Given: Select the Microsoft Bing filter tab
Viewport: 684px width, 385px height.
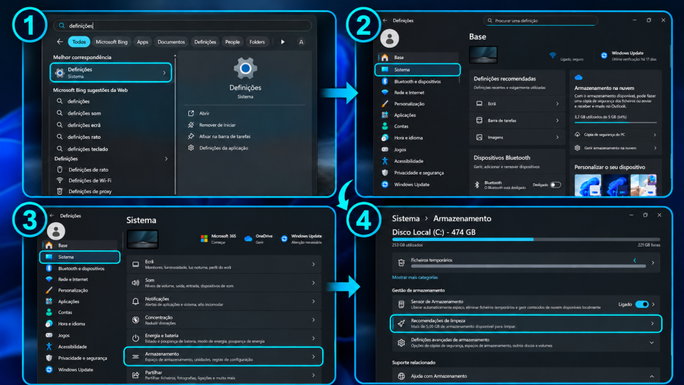Looking at the screenshot, I should point(112,42).
